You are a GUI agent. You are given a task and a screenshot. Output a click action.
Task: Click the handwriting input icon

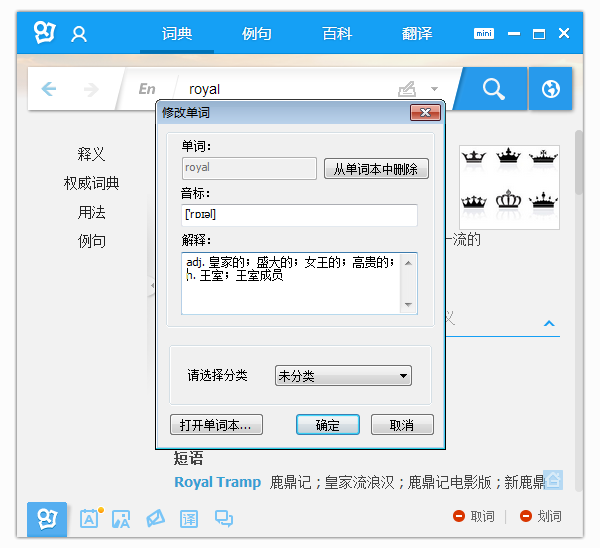click(407, 89)
